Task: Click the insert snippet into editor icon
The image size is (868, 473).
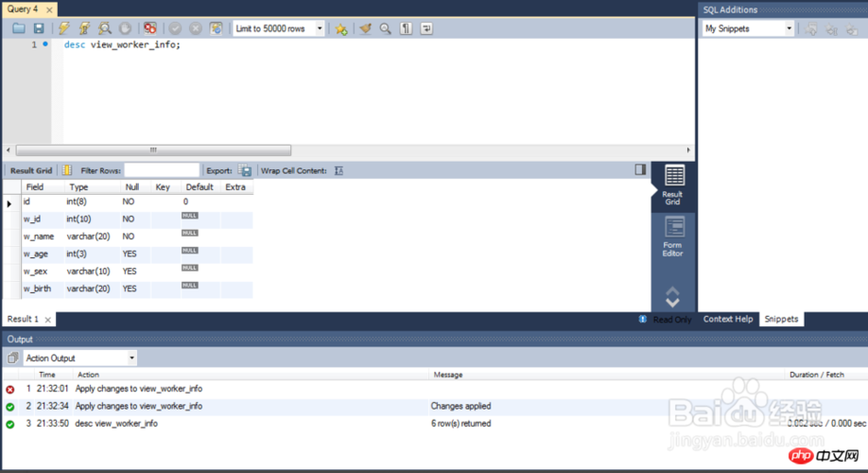Action: [811, 28]
